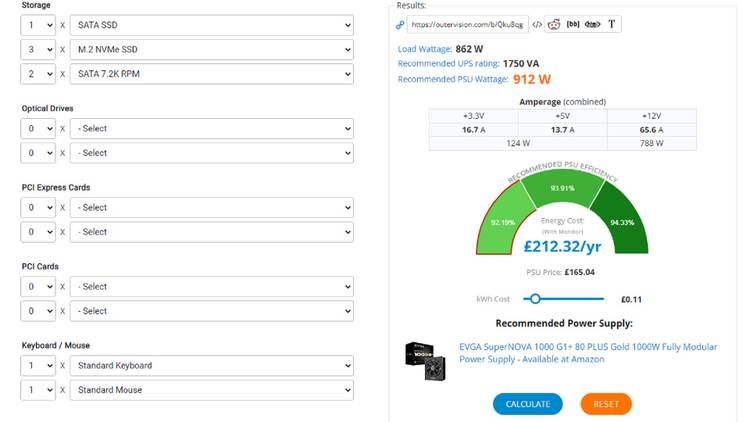Click the 93.91% efficiency gauge segment
The height and width of the screenshot is (422, 750).
click(562, 188)
